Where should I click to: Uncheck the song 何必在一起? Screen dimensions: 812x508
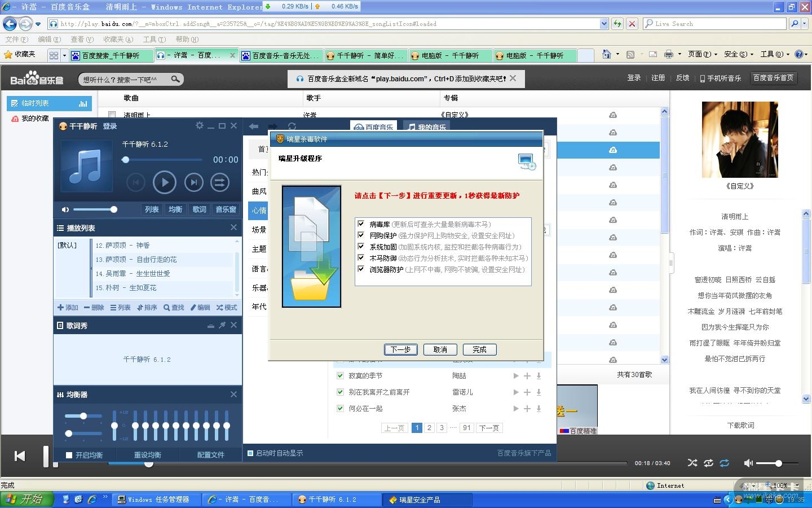click(340, 408)
